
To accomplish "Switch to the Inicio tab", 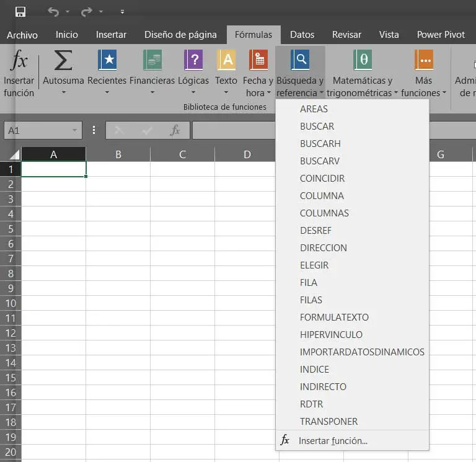I will click(x=67, y=35).
